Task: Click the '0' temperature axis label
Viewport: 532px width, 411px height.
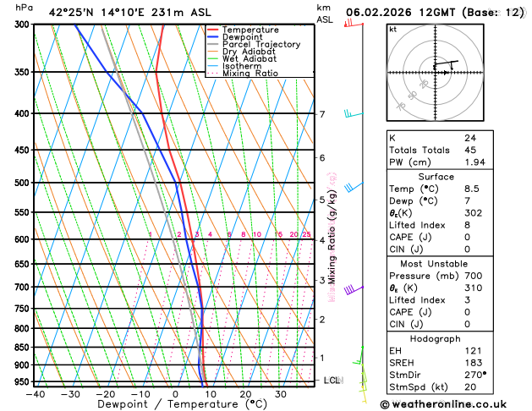Action: (x=175, y=394)
